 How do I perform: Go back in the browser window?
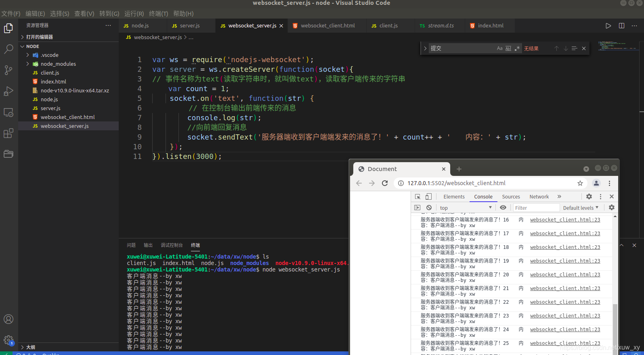359,183
